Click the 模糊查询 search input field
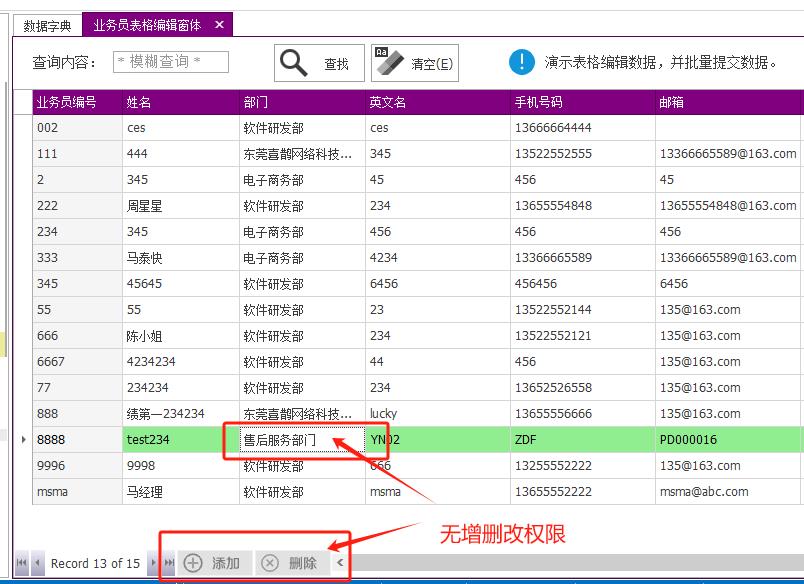 pos(169,61)
